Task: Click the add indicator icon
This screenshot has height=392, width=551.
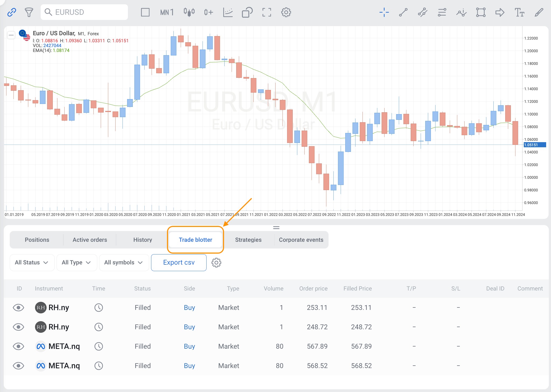Action: pos(208,12)
